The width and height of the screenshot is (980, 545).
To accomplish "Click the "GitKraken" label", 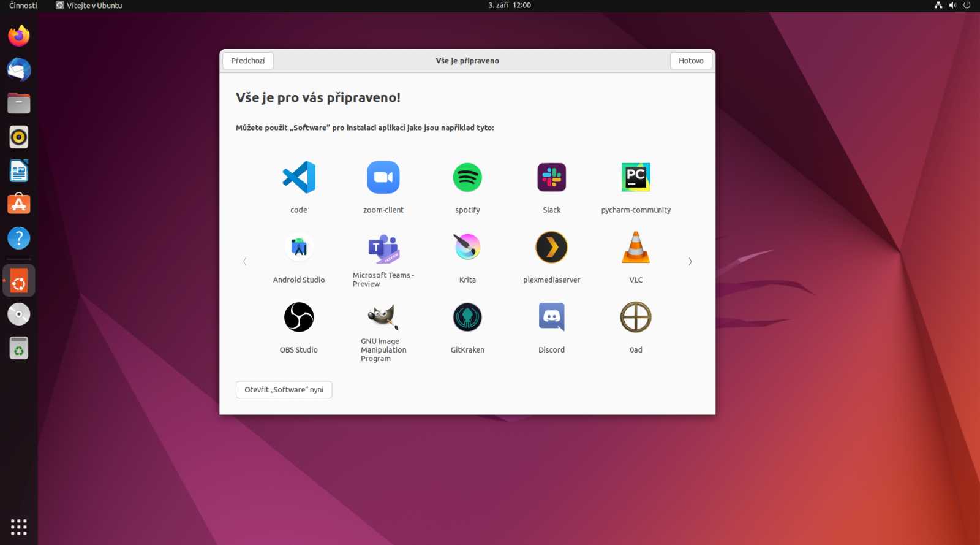I will (x=467, y=349).
